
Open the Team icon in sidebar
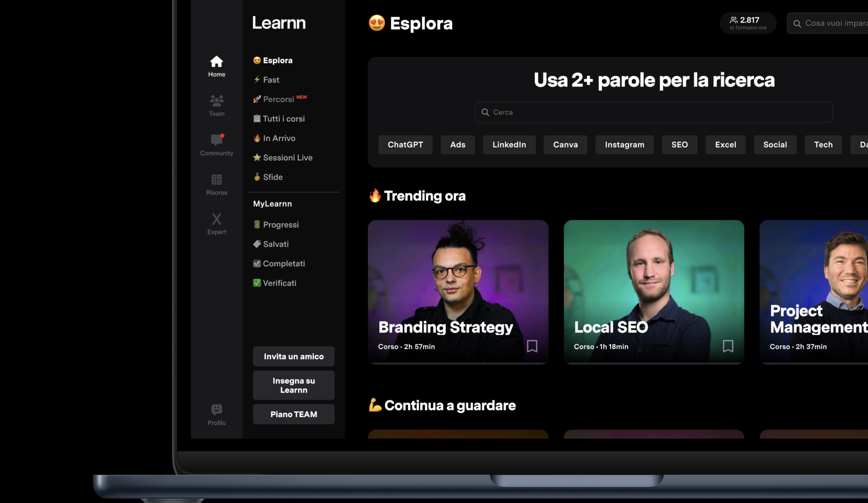216,101
